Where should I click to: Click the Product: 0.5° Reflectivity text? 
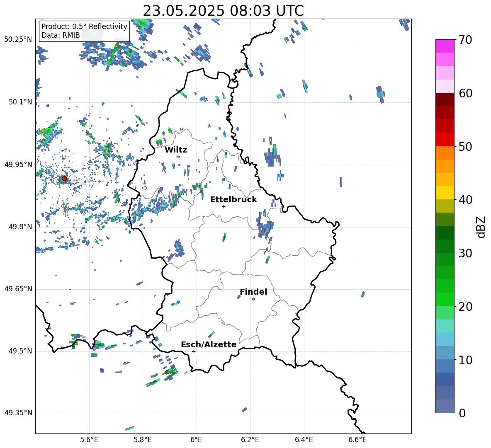(x=84, y=26)
